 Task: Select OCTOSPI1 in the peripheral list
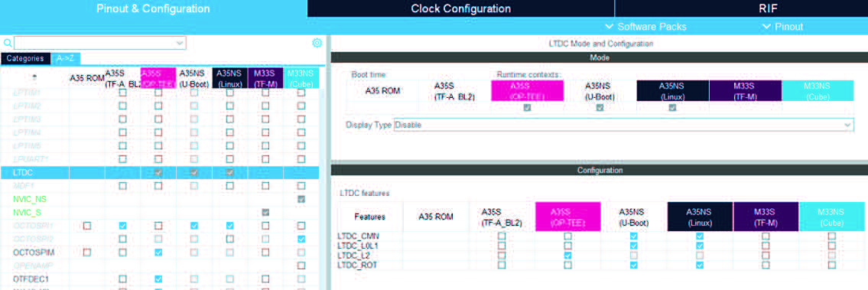32,226
